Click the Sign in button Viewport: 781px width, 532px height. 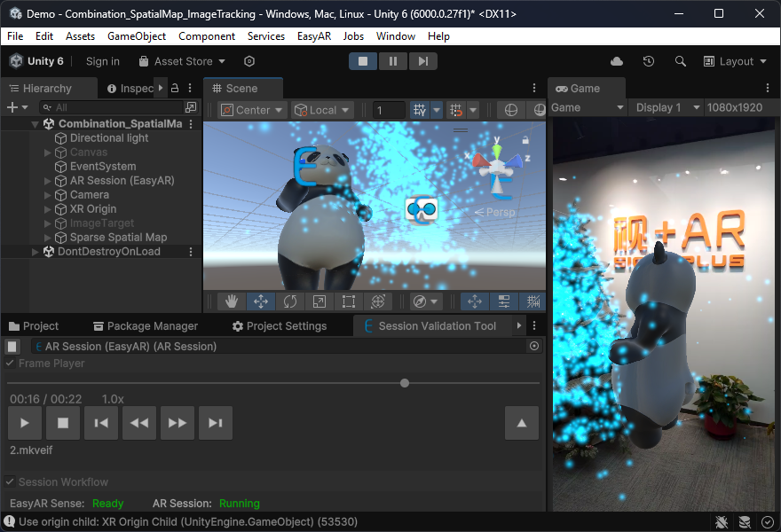point(103,61)
